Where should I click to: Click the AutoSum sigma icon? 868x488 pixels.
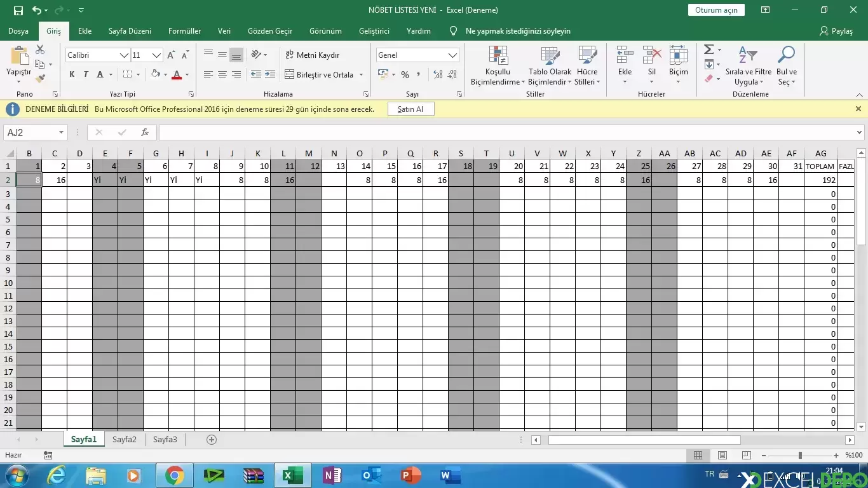709,50
